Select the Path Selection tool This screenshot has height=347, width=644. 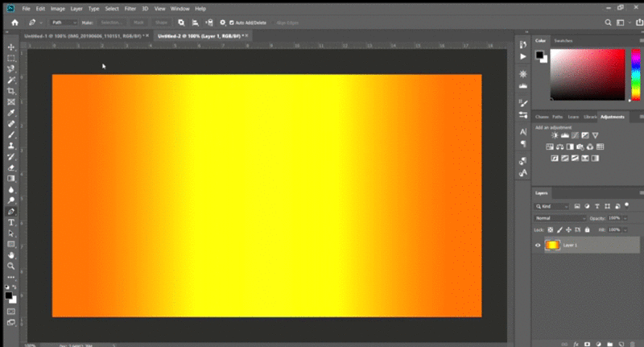pyautogui.click(x=11, y=233)
